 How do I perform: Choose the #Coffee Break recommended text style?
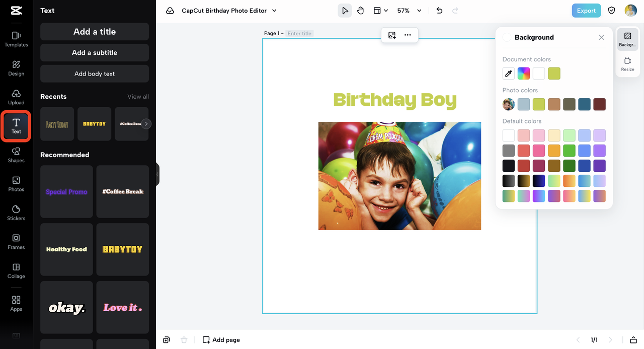pos(123,191)
